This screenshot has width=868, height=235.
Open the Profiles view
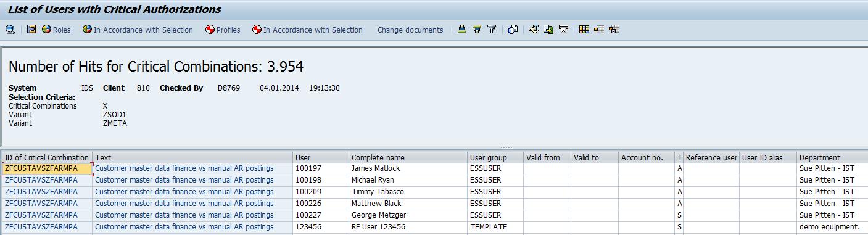tap(222, 30)
